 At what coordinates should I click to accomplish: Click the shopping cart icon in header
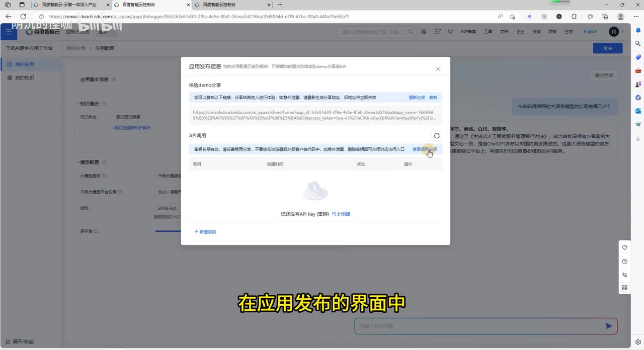click(x=449, y=32)
